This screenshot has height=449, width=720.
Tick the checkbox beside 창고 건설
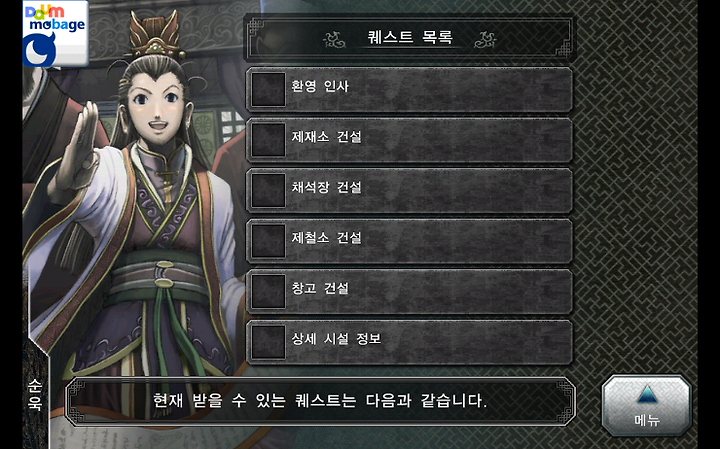(x=268, y=292)
